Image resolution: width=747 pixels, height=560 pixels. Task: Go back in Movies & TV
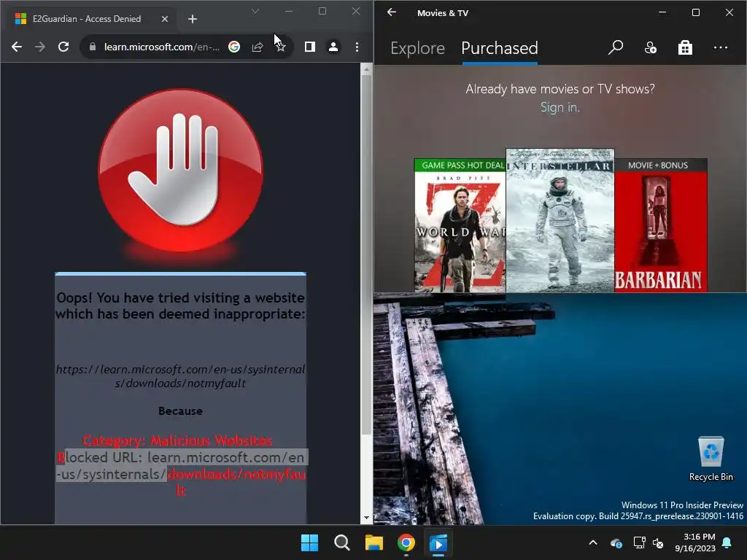[392, 12]
